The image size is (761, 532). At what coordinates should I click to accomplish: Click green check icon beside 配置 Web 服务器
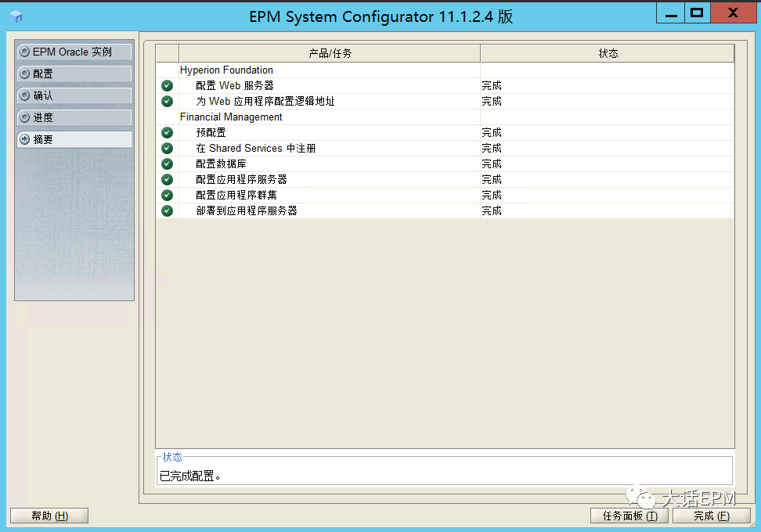[167, 86]
